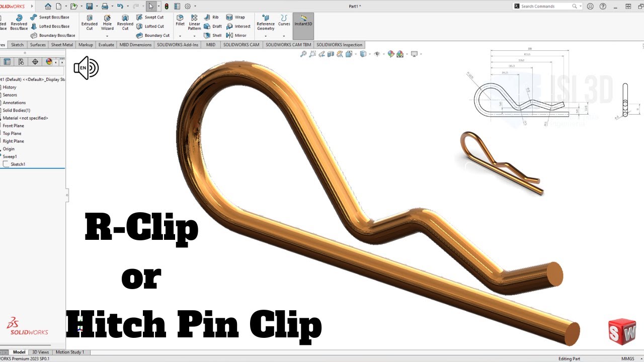Switch to the Sketch tab
Screen dimensions: 644x362
(x=17, y=45)
